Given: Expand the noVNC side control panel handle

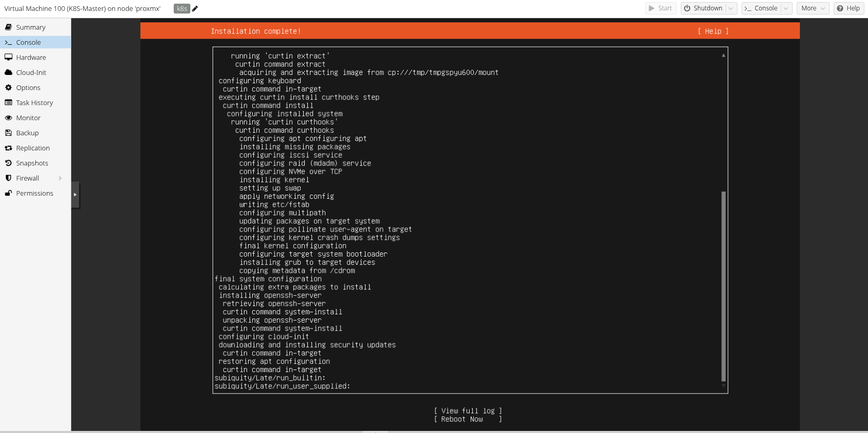Looking at the screenshot, I should 75,195.
